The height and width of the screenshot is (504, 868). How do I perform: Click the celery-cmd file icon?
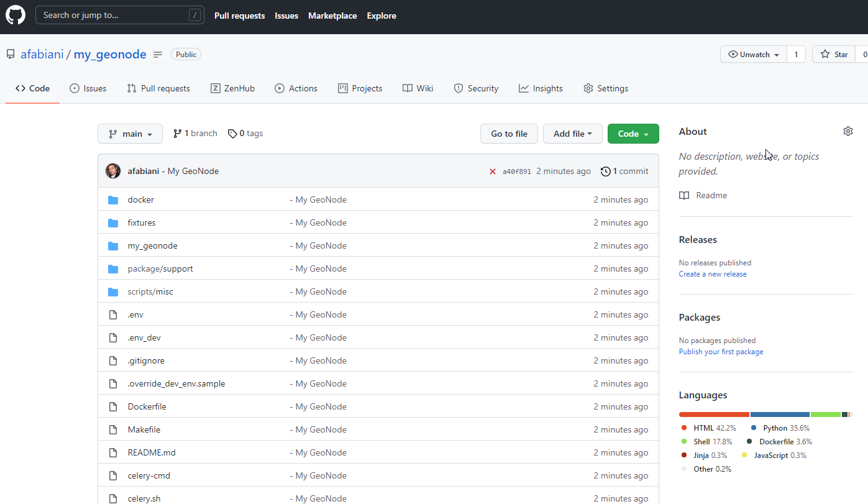[113, 475]
